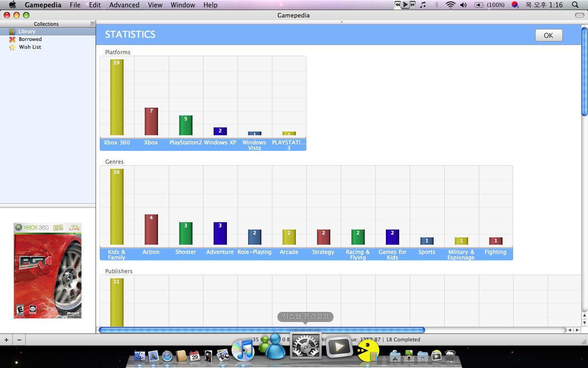Click the Borrowed red cross icon
This screenshot has height=368, width=588.
12,39
